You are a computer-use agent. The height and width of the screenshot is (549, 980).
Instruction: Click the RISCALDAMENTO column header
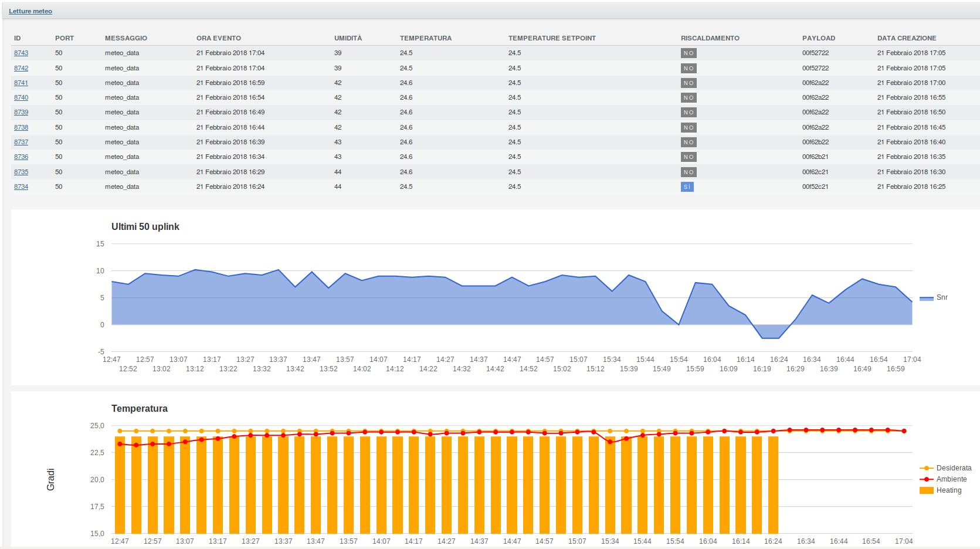(710, 38)
